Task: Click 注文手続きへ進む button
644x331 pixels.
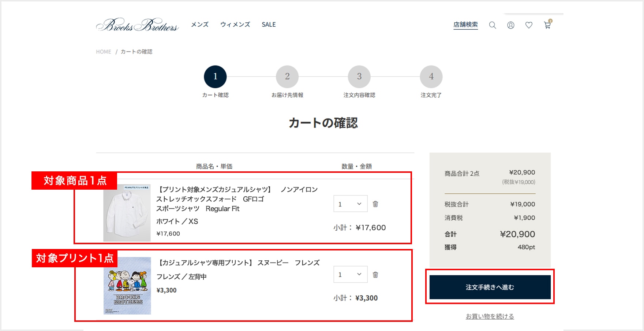Action: coord(490,287)
